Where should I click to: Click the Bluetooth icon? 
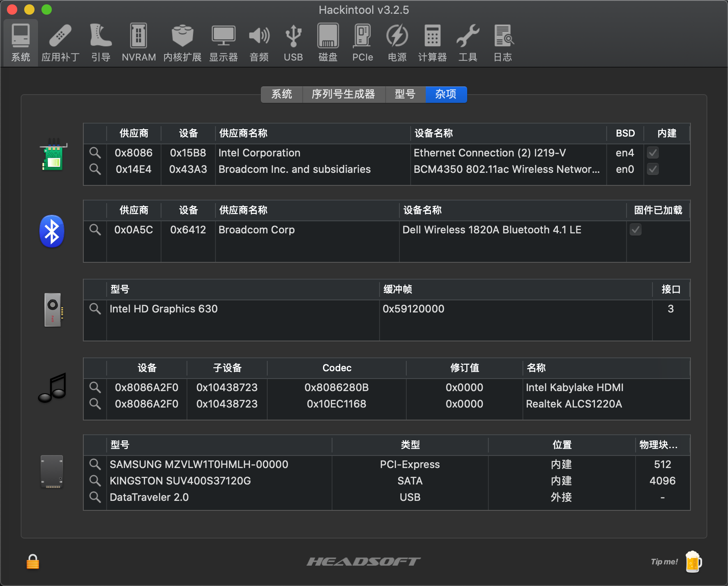(52, 231)
